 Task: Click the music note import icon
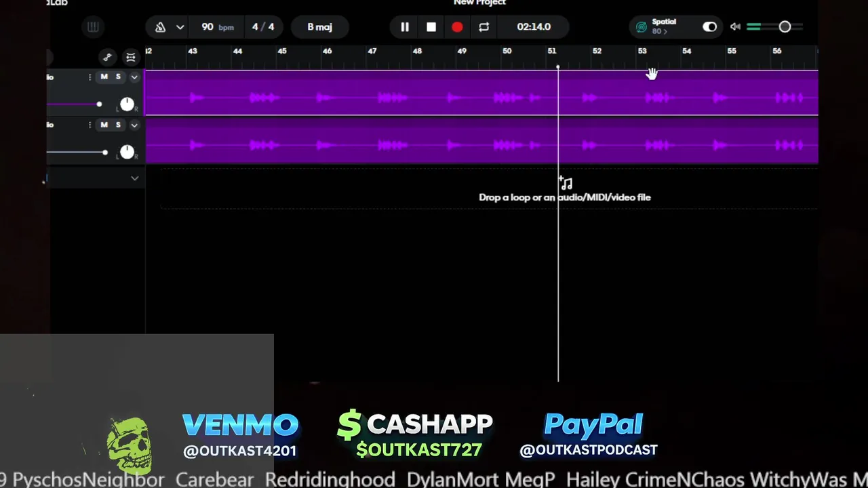[566, 182]
